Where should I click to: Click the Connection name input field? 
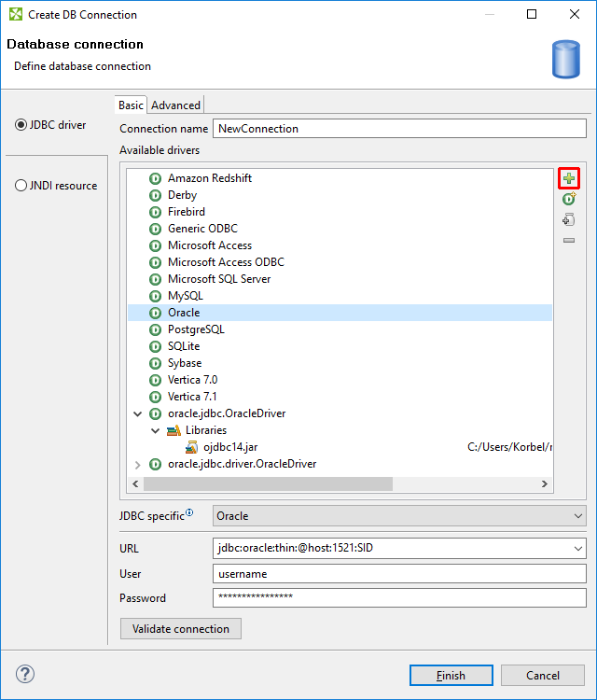click(399, 129)
